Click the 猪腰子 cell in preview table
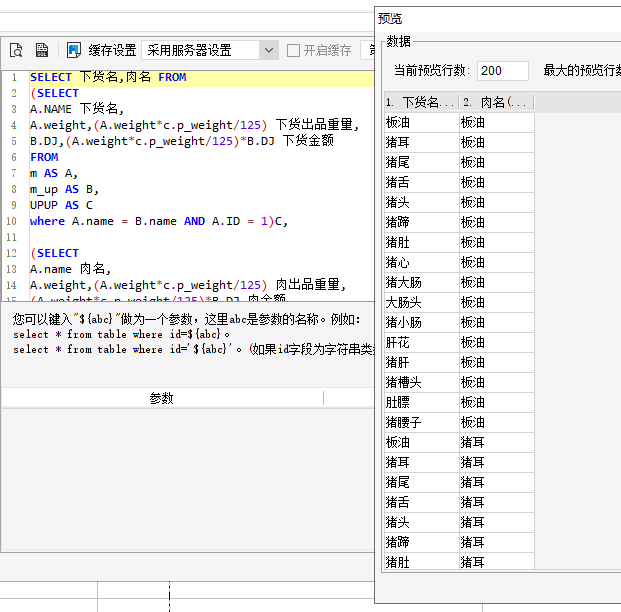 click(421, 422)
